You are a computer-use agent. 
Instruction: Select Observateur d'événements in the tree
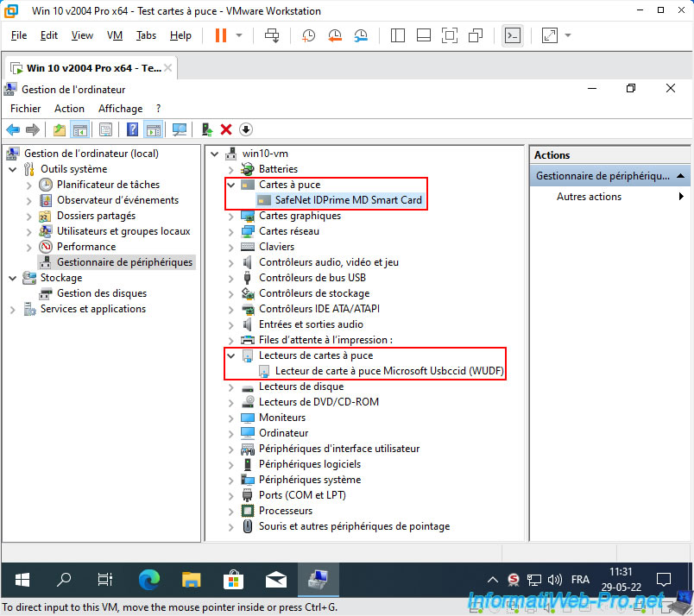click(117, 200)
